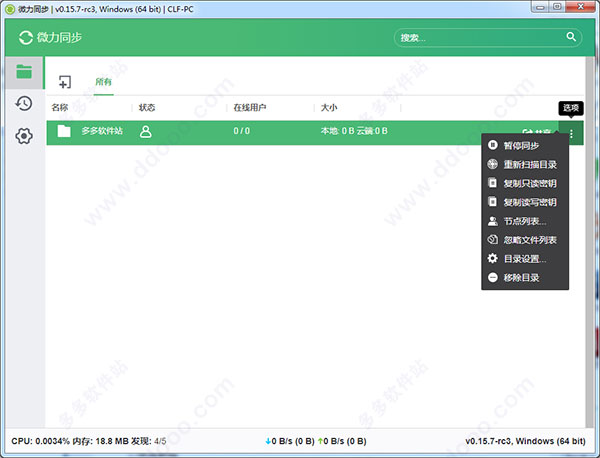Click the add new sync folder icon

pyautogui.click(x=65, y=81)
